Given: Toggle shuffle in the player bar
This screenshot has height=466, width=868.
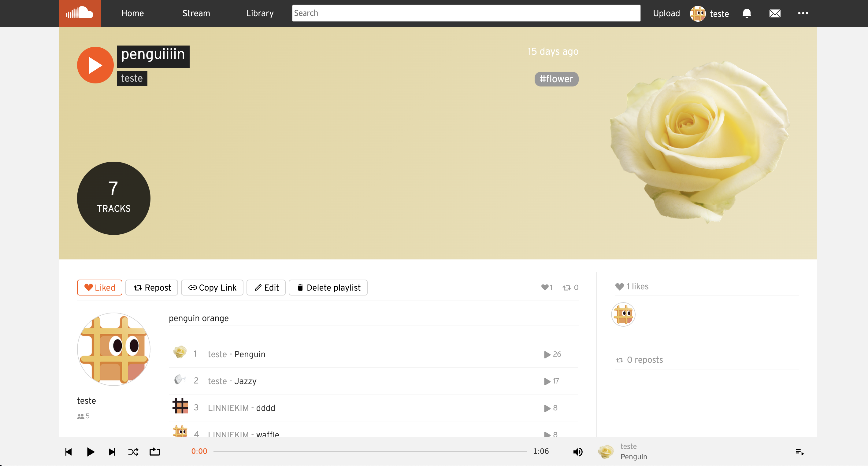Looking at the screenshot, I should tap(133, 452).
